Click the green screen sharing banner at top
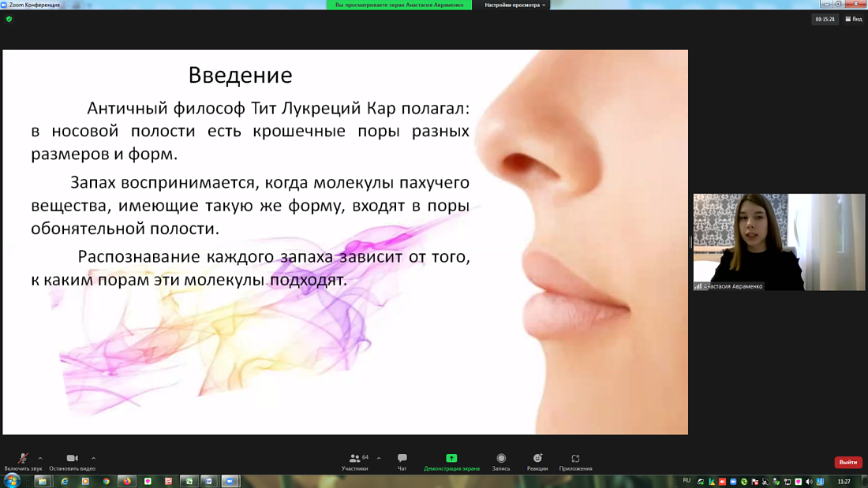Viewport: 868px width, 488px height. [398, 5]
